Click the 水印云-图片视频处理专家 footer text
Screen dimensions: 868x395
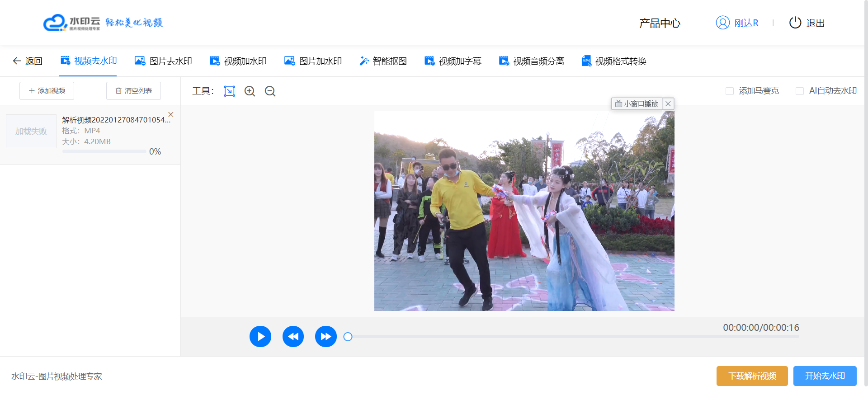(x=57, y=376)
